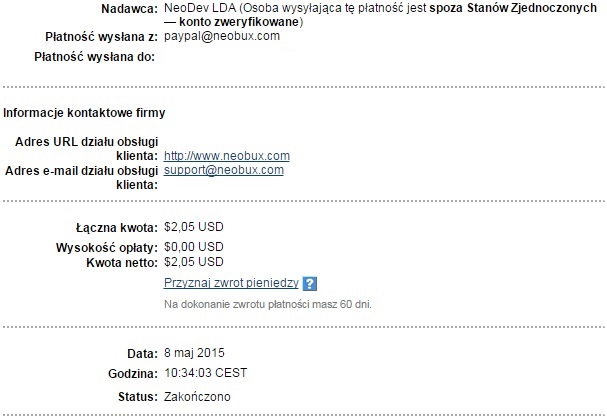Click the Zakończono status text

197,396
